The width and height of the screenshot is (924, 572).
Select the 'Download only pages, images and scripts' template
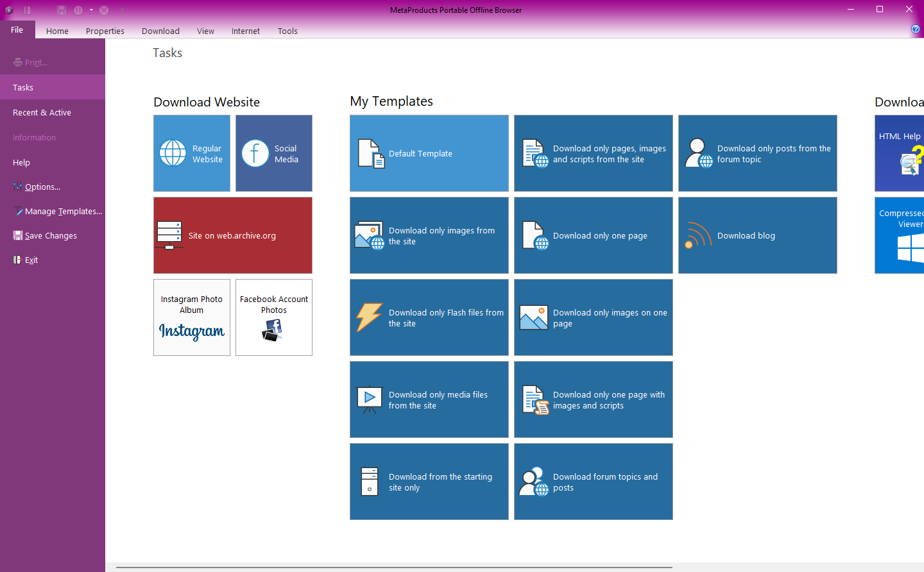coord(594,153)
